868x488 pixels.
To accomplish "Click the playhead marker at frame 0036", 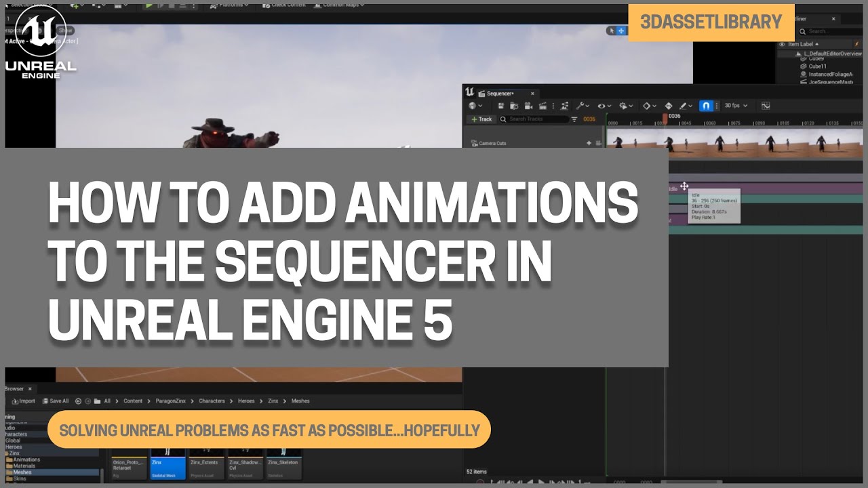I will (x=665, y=117).
